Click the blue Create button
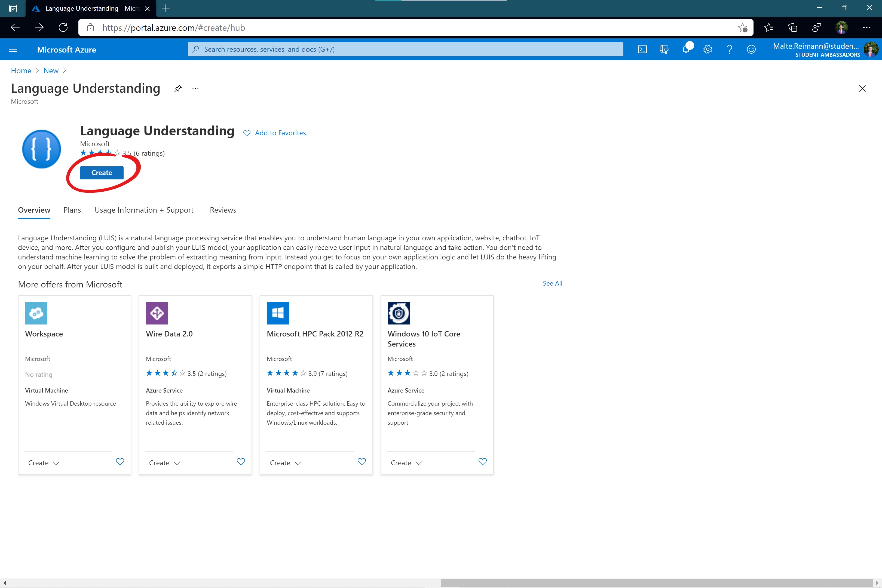Screen dimensions: 882x588 click(x=102, y=173)
